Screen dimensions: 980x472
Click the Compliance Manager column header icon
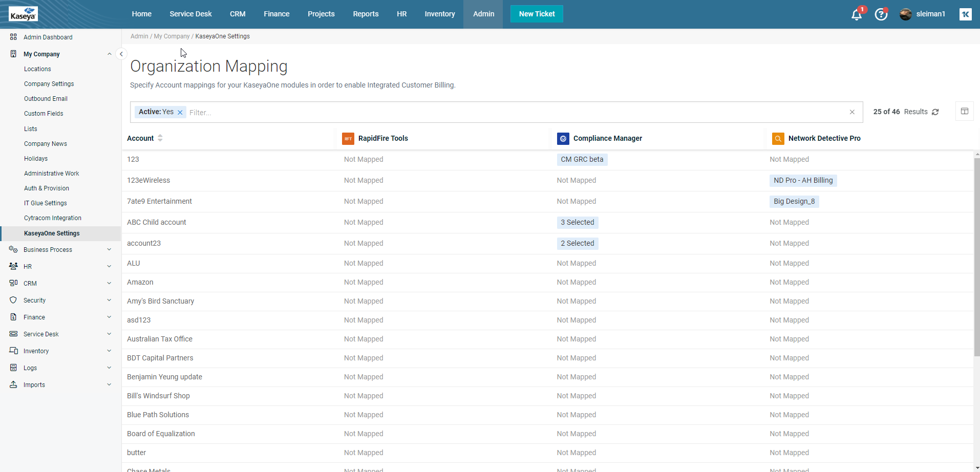pyautogui.click(x=562, y=138)
